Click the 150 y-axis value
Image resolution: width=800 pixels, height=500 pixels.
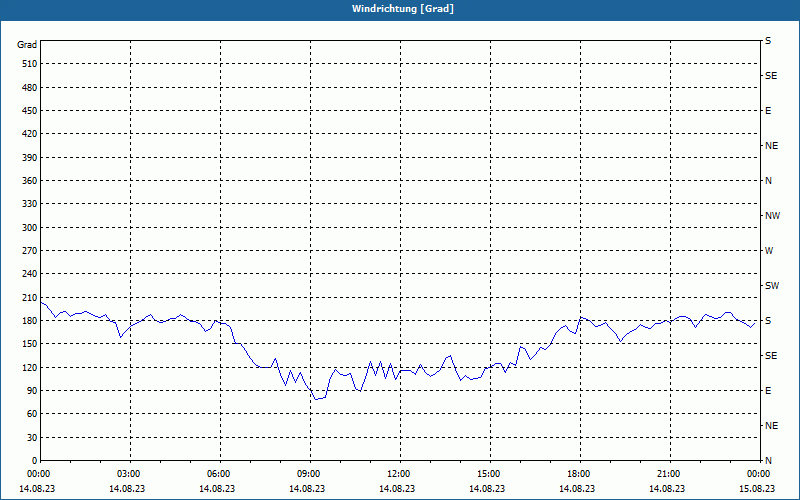click(30, 344)
